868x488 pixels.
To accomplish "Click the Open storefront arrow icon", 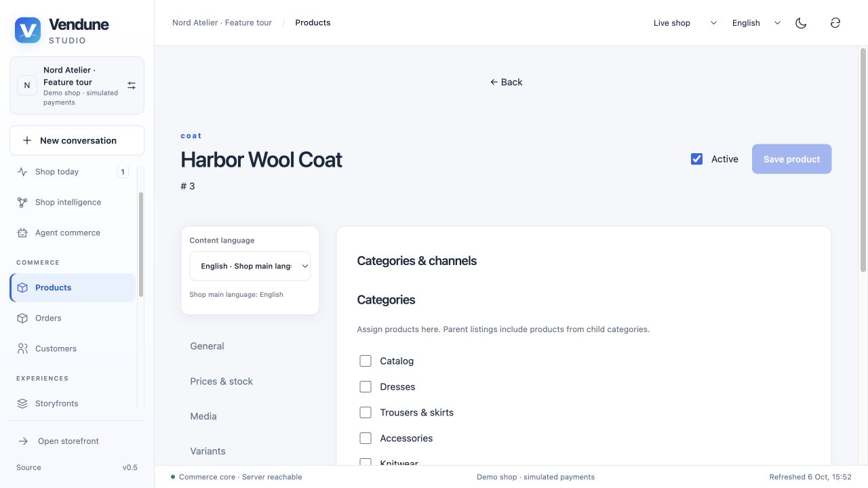I will [23, 441].
